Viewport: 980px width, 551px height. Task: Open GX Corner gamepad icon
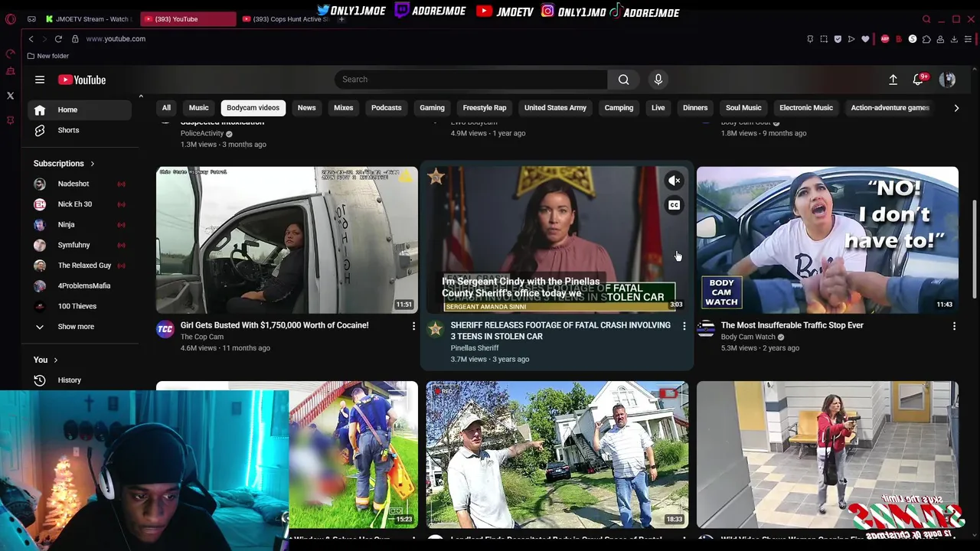pos(31,19)
